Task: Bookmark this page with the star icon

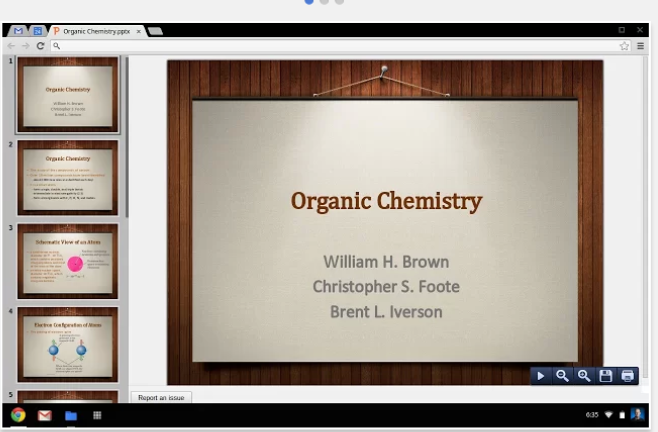Action: click(x=624, y=46)
